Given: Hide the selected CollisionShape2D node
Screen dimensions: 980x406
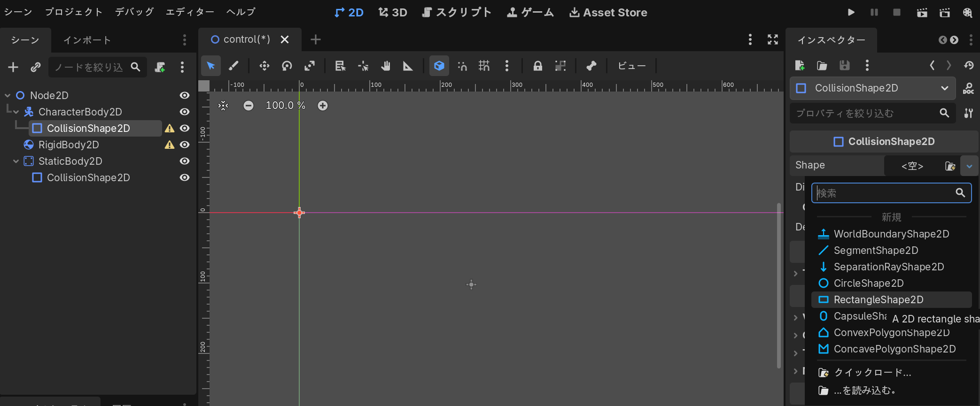Looking at the screenshot, I should (x=185, y=128).
